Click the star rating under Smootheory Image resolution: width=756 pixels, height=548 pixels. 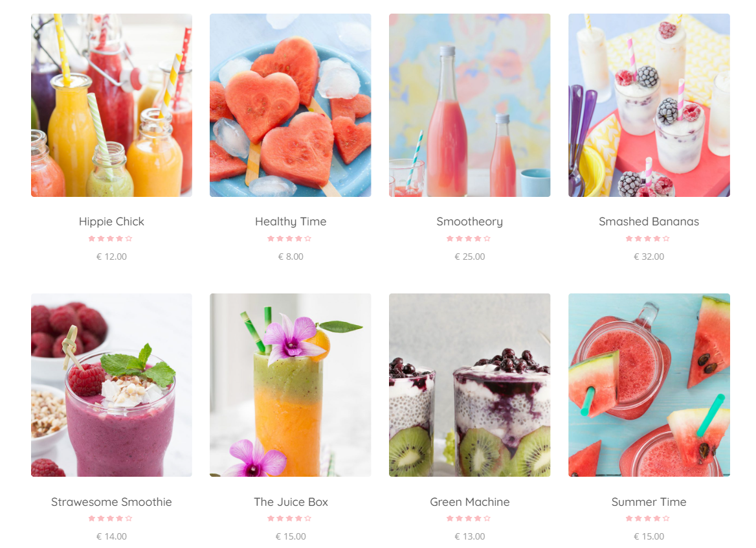tap(469, 238)
